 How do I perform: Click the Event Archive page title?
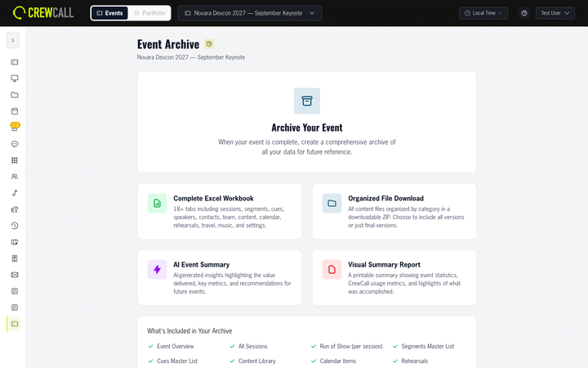tap(168, 44)
